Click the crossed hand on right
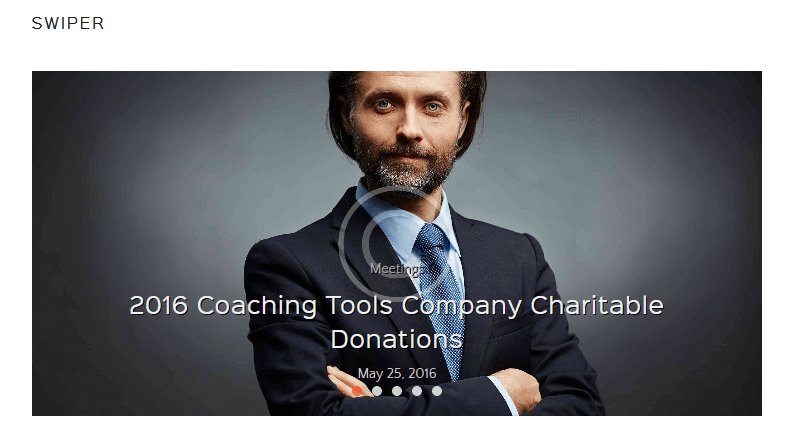794x443 pixels. (x=517, y=389)
